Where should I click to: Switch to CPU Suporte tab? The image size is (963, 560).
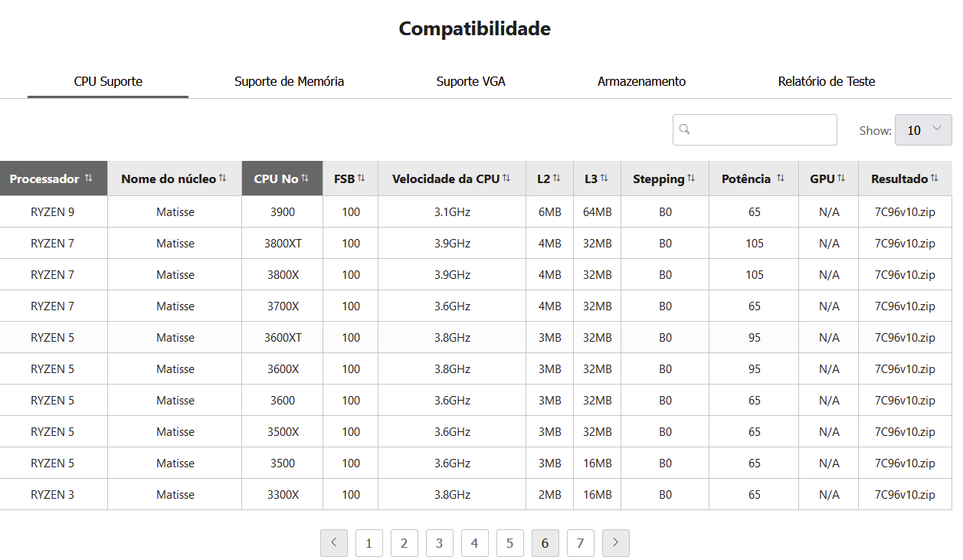(108, 81)
